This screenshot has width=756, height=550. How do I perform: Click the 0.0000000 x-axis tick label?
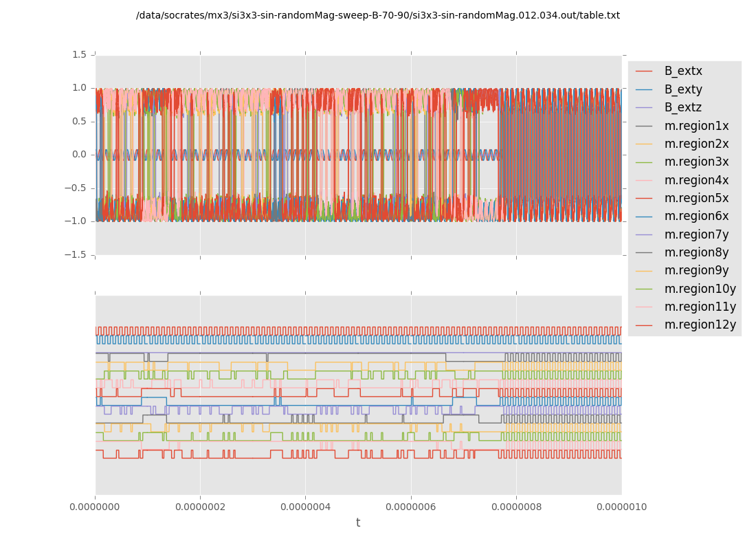96,507
